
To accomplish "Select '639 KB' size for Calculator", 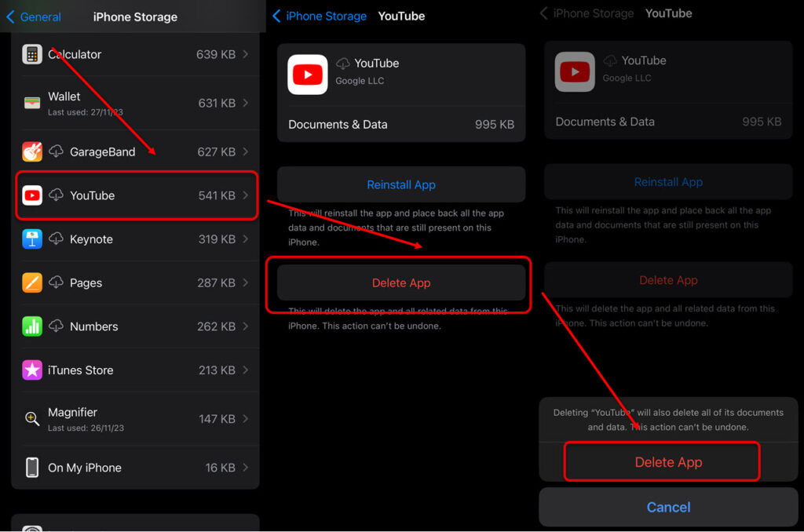I will coord(216,54).
